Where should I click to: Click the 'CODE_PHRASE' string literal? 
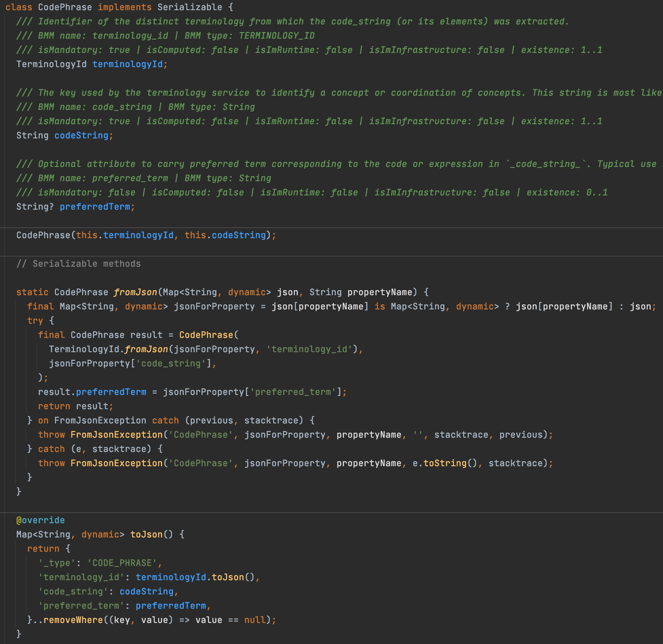(x=122, y=563)
